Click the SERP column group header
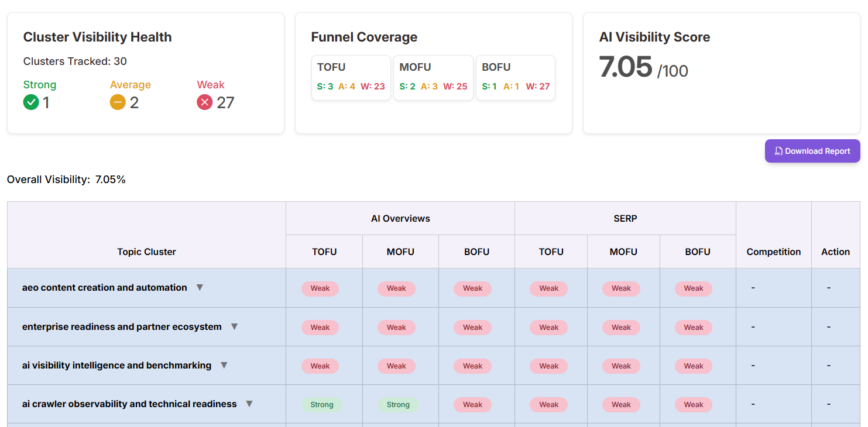 [625, 218]
